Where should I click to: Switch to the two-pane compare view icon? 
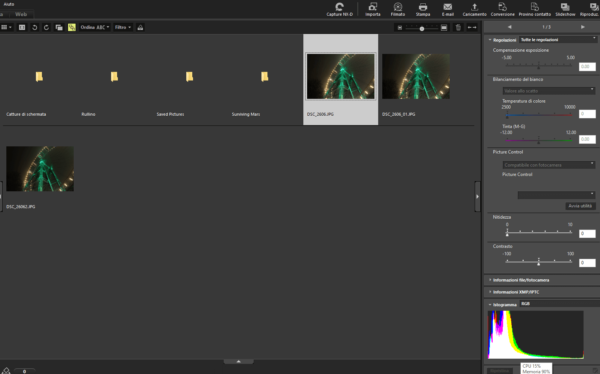22,27
